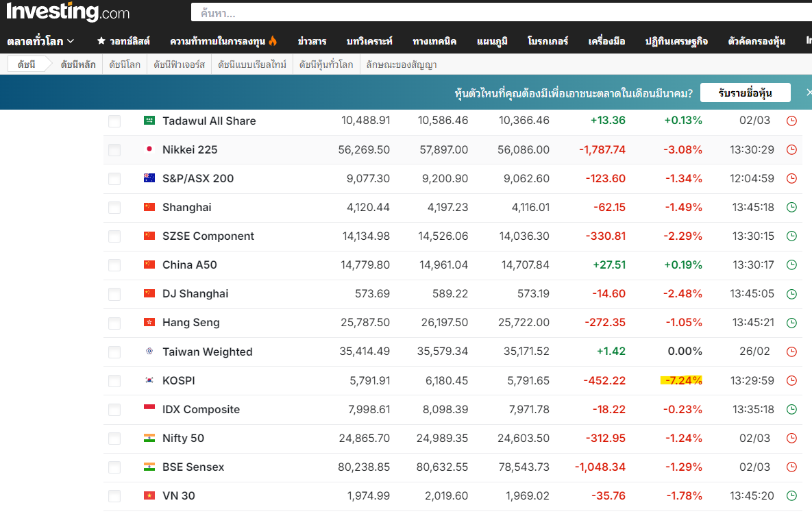
Task: Click the red clock icon in Nikkei 225 row
Action: click(x=791, y=149)
